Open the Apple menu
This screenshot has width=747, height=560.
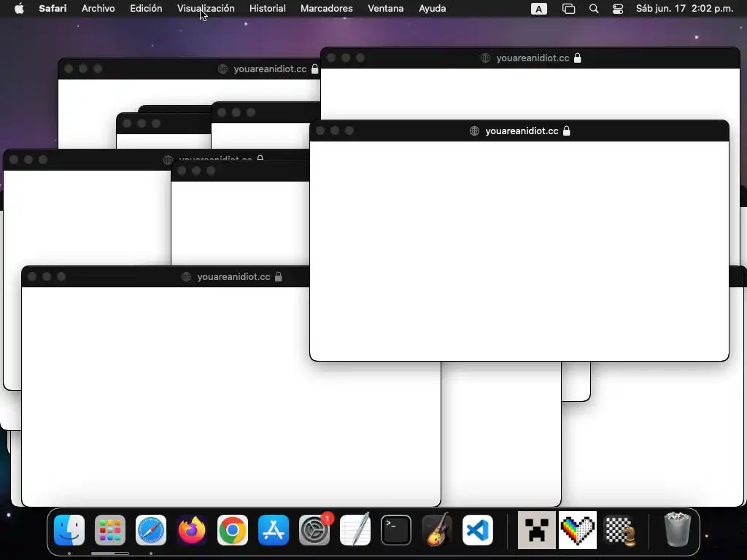tap(19, 9)
